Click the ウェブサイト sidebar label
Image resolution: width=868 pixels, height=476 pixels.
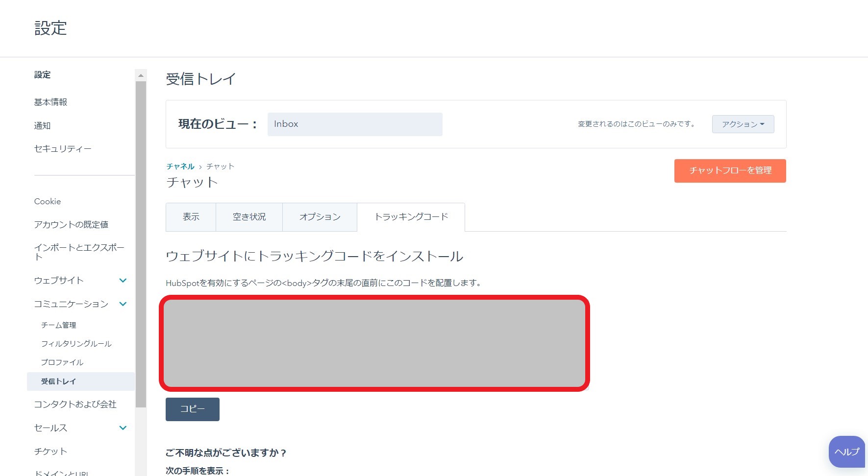click(x=59, y=281)
